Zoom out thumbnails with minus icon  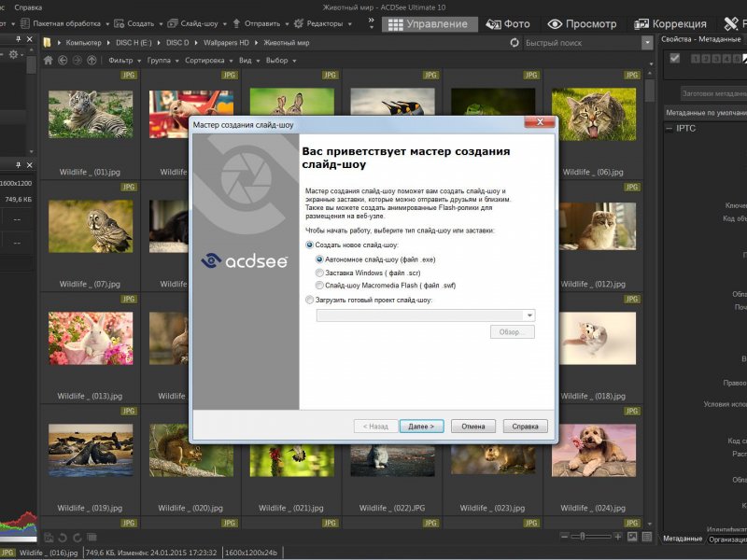pyautogui.click(x=565, y=537)
